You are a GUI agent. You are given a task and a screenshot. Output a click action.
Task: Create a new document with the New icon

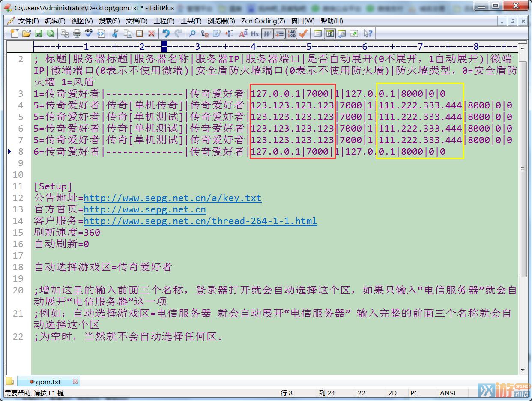[x=15, y=33]
